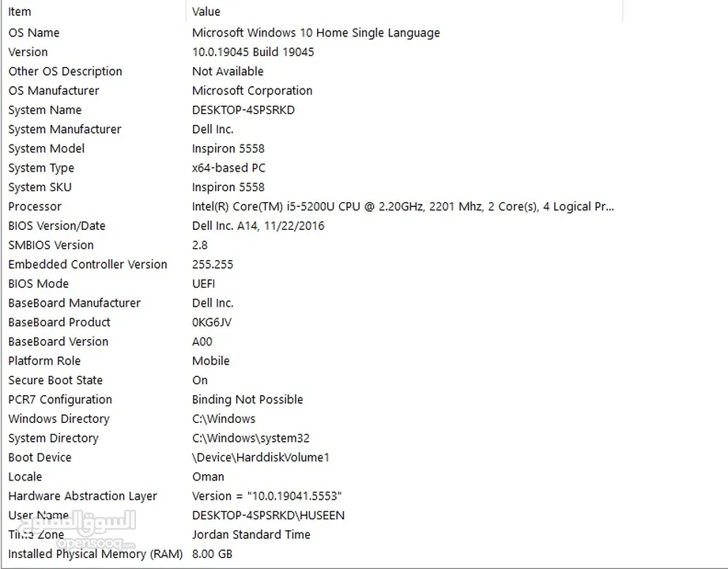Screen dimensions: 728x569
Task: Click Dell Inc. in System Manufacturer row
Action: coord(213,129)
